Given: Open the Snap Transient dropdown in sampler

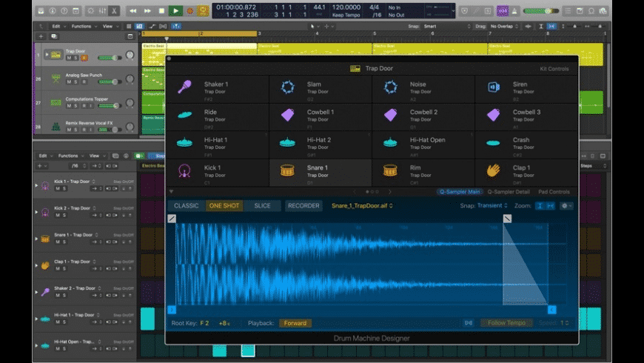Looking at the screenshot, I should click(x=492, y=205).
